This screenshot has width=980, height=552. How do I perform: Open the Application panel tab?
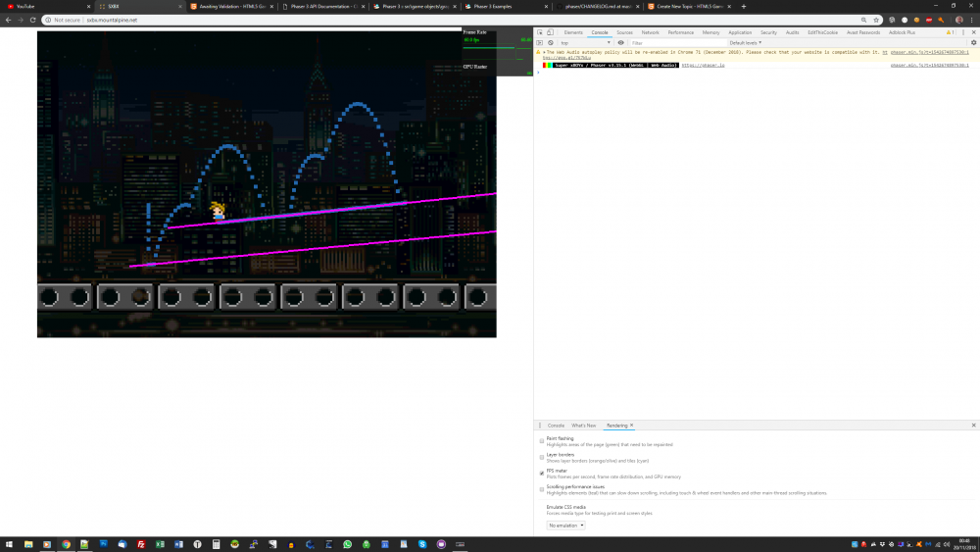coord(740,32)
